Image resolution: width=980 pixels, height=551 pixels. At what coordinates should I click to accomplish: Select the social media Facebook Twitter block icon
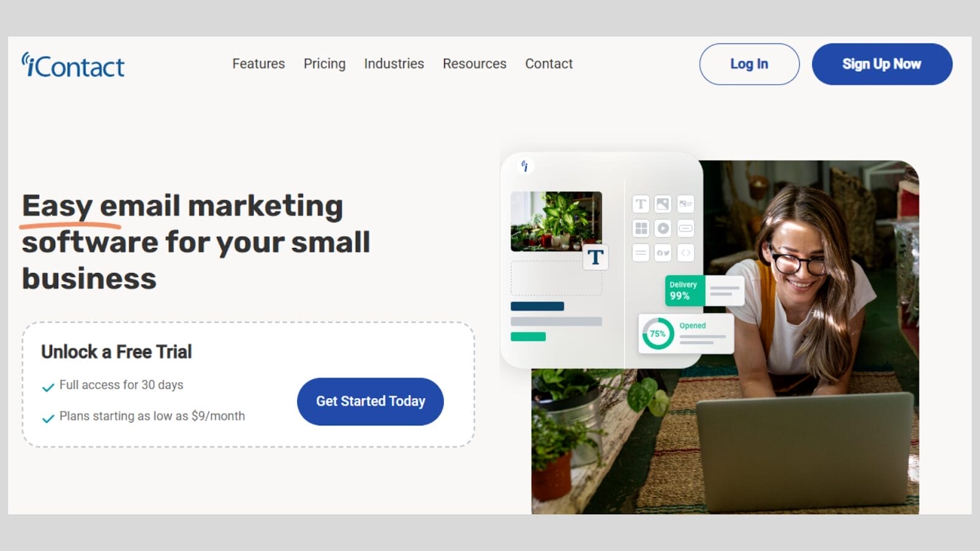[663, 252]
